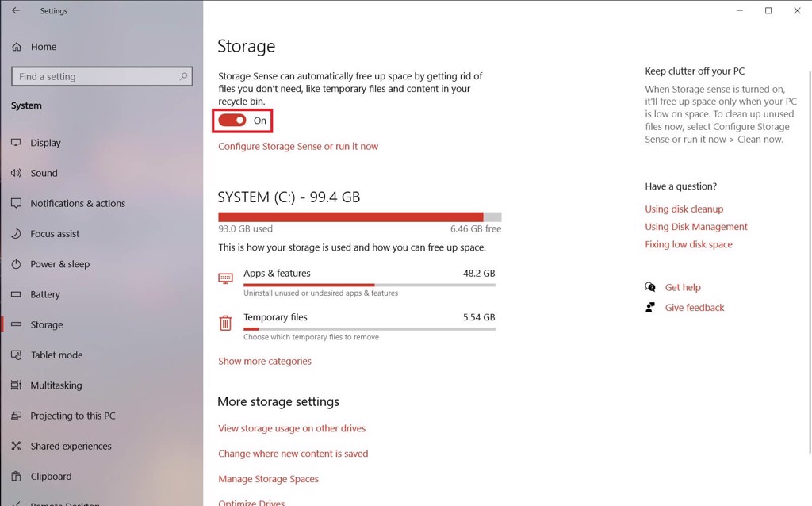Image resolution: width=812 pixels, height=506 pixels.
Task: Open Temporary files 5.54 GB entry
Action: pyautogui.click(x=357, y=326)
